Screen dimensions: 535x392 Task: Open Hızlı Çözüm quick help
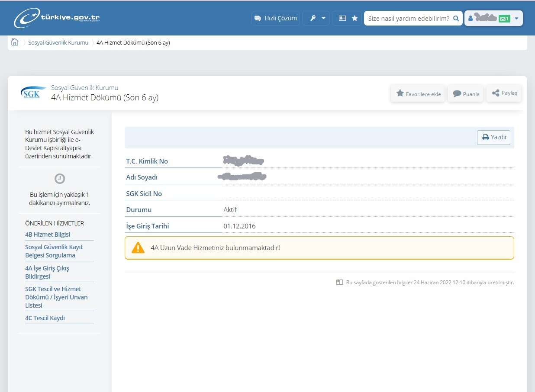pos(276,19)
